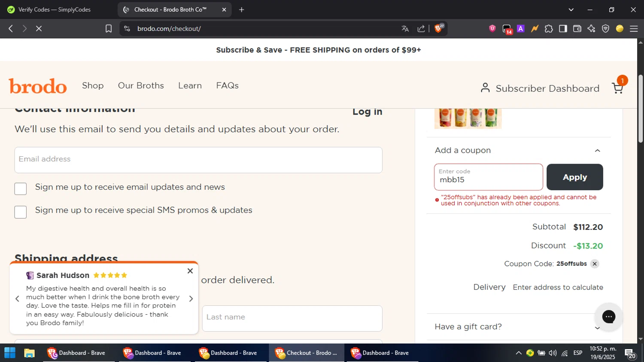The image size is (644, 362).
Task: Open the Windows Start menu
Action: tap(9, 353)
